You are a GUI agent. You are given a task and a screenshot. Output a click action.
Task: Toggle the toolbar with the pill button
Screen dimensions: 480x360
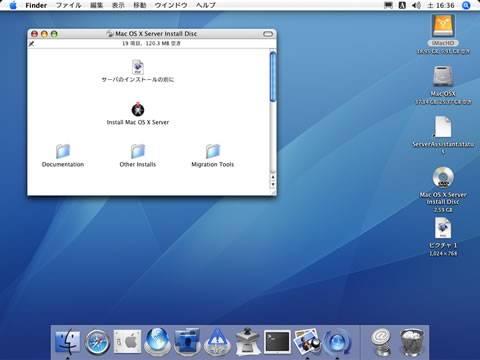tap(268, 34)
